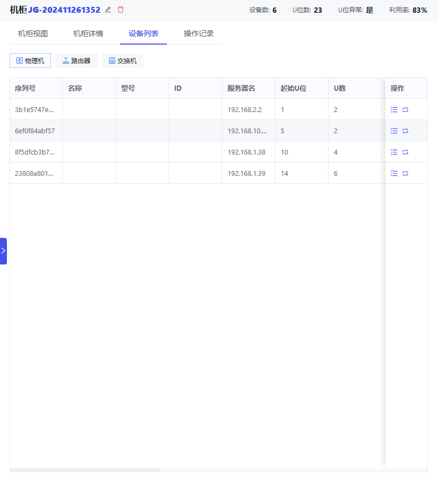Viewport: 438px width, 504px height.
Task: Click swap icon for row 192.168.1.39
Action: click(x=406, y=173)
